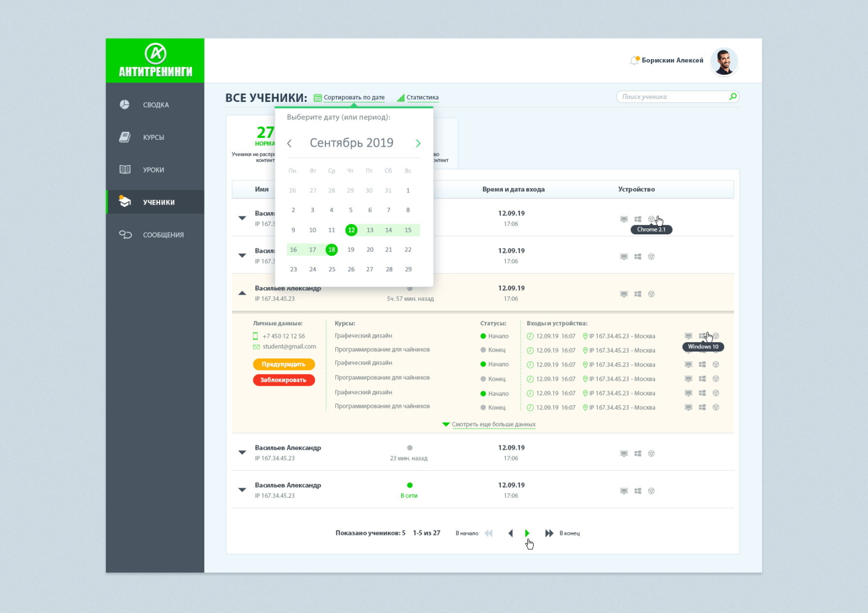Image resolution: width=868 pixels, height=613 pixels.
Task: Select September 18 in calendar
Action: click(331, 250)
